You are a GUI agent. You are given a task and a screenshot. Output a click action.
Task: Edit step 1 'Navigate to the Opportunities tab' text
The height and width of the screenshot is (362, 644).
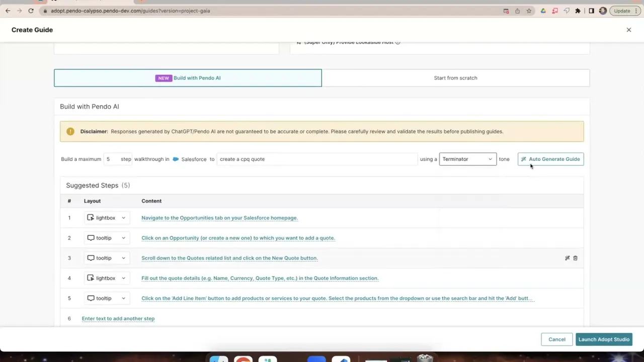tap(219, 218)
